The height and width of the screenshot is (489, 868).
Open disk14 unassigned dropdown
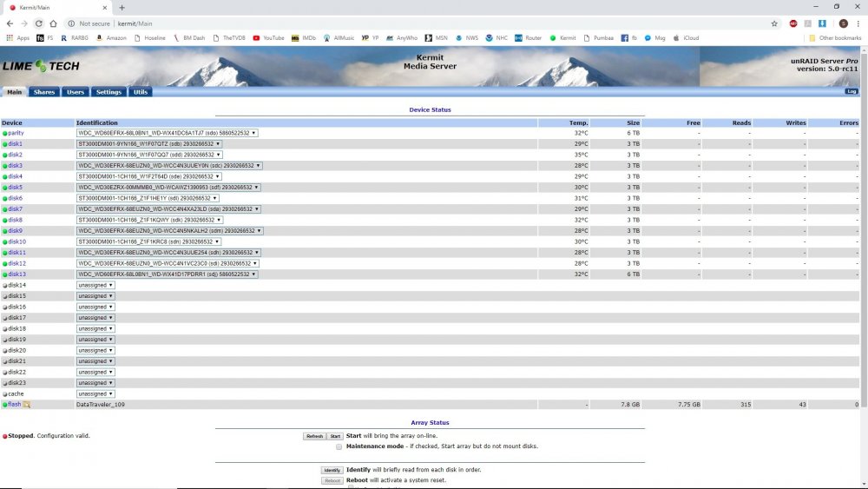click(x=95, y=285)
